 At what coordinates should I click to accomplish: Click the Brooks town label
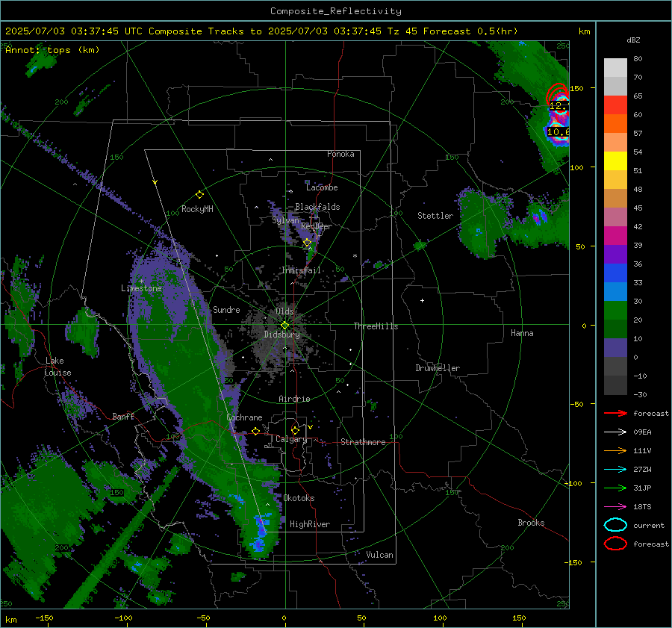point(531,523)
